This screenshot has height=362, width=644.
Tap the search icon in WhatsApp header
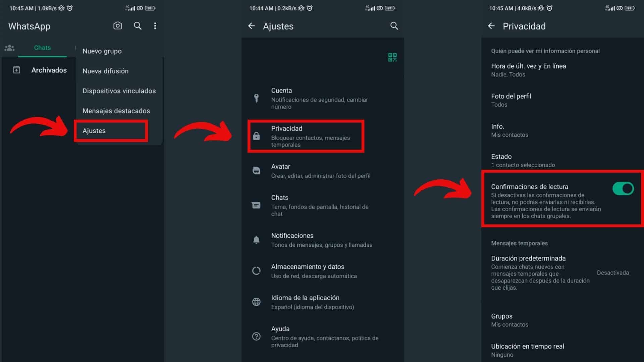(x=138, y=26)
